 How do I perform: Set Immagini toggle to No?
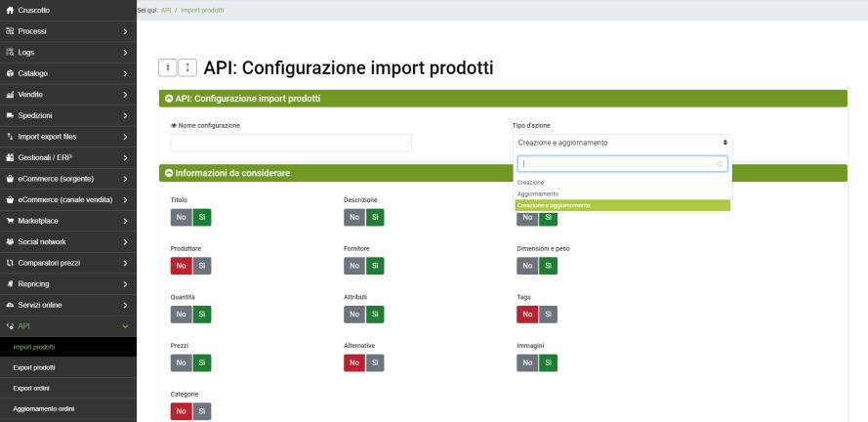point(527,362)
